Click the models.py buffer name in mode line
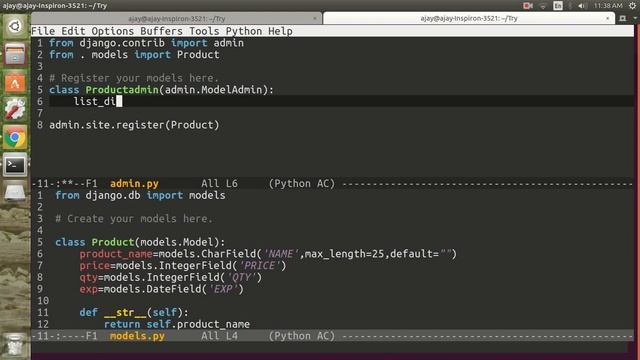Screen dimensions: 640x360 tap(137, 336)
